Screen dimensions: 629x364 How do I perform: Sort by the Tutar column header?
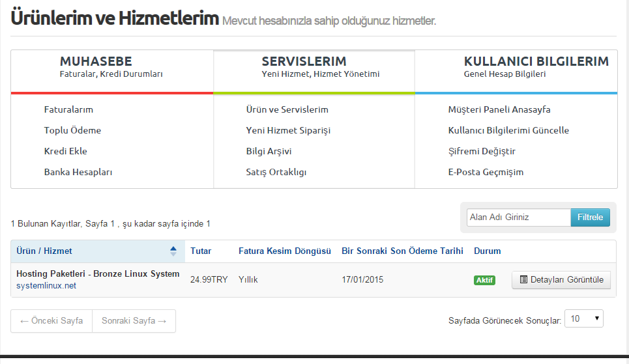(201, 251)
